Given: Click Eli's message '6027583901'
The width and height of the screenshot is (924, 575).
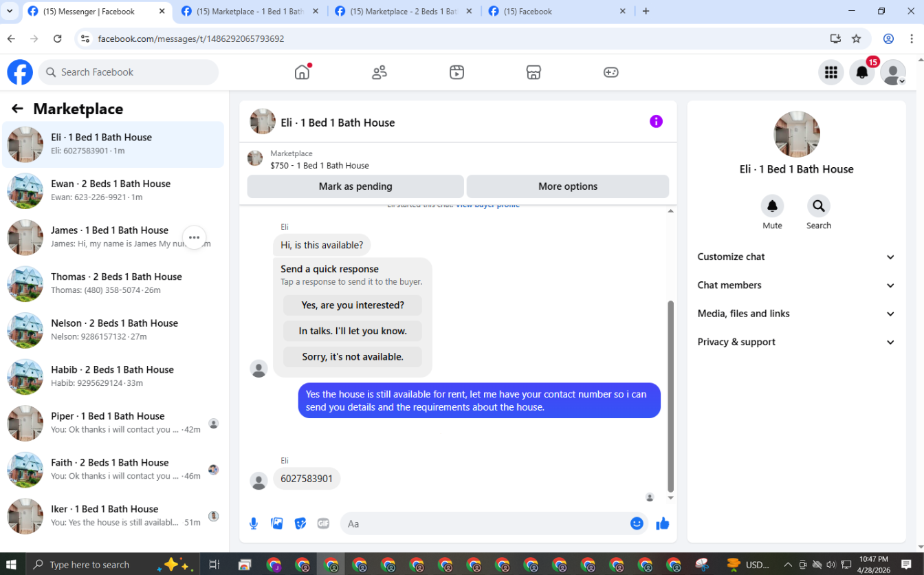Looking at the screenshot, I should click(x=307, y=479).
